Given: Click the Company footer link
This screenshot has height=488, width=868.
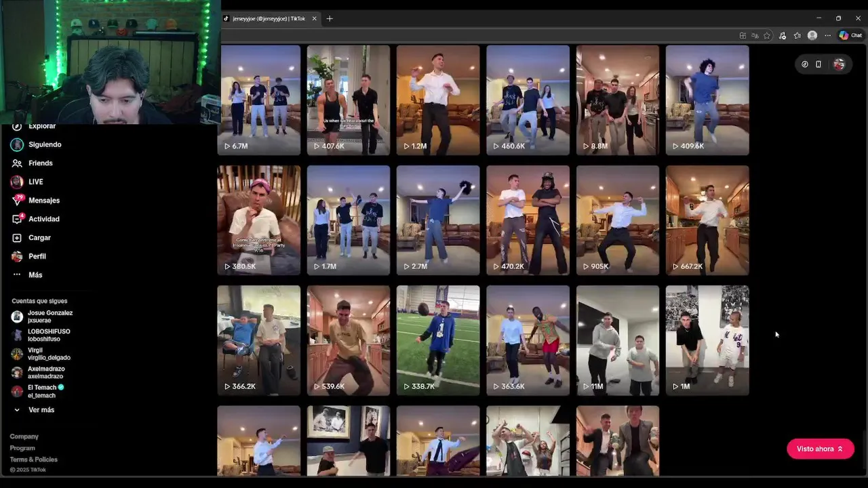Looking at the screenshot, I should pyautogui.click(x=24, y=436).
